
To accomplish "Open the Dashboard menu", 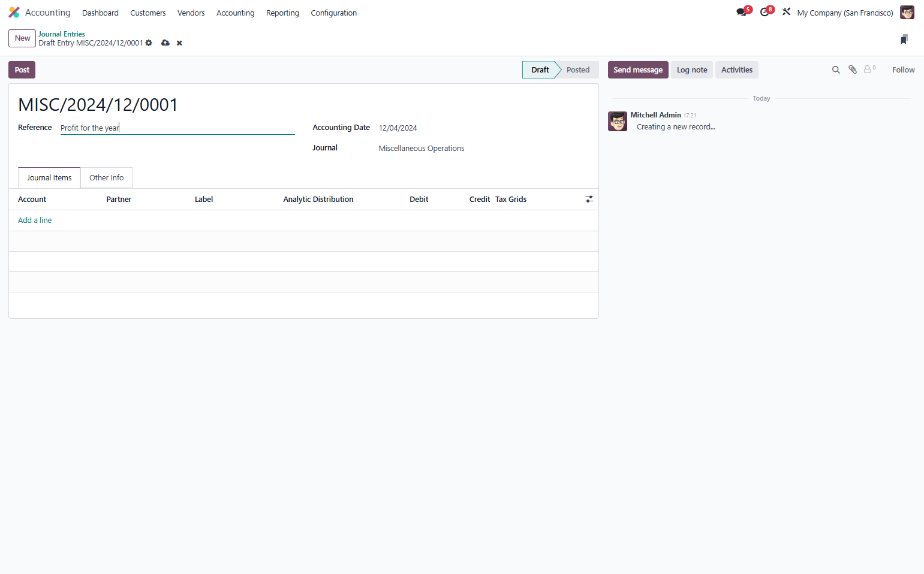I will [100, 13].
